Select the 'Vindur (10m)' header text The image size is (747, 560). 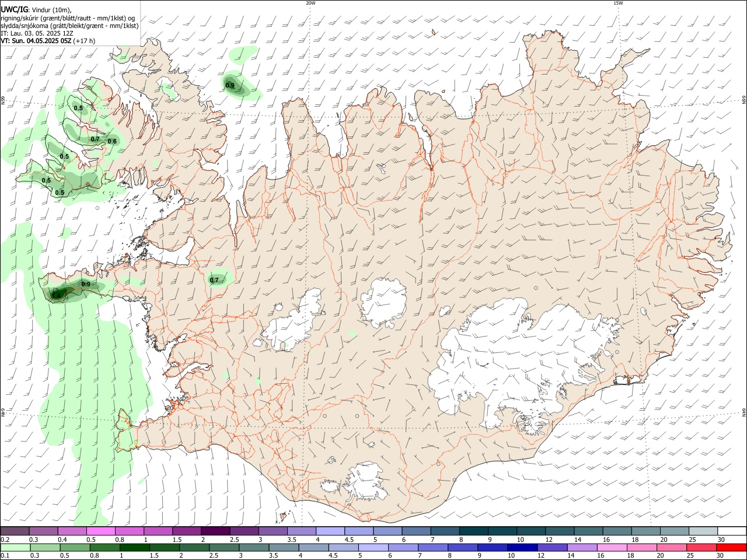point(52,10)
